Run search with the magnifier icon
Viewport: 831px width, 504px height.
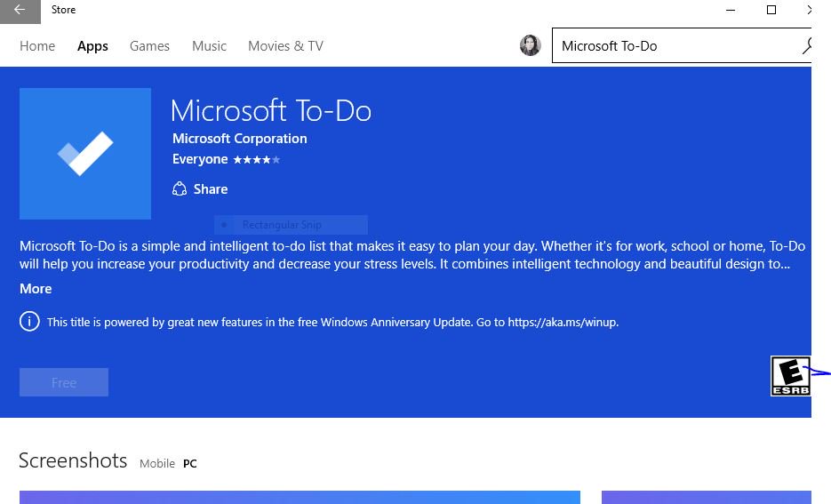pyautogui.click(x=806, y=45)
